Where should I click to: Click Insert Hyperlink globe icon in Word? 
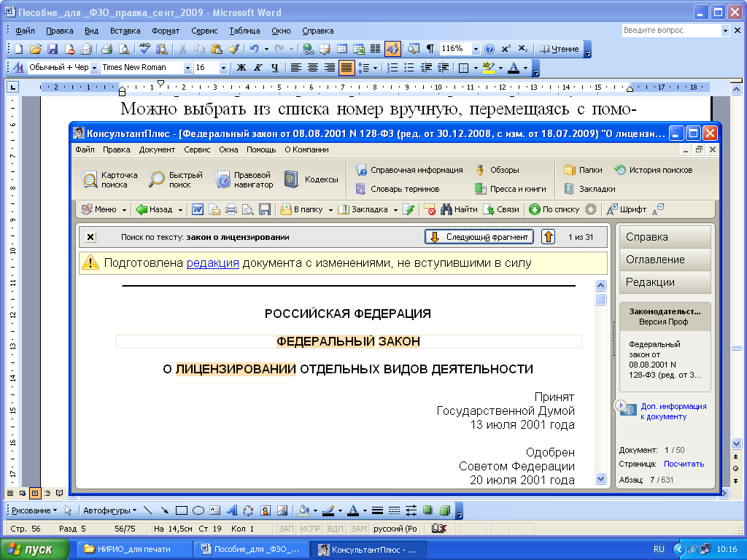(309, 49)
